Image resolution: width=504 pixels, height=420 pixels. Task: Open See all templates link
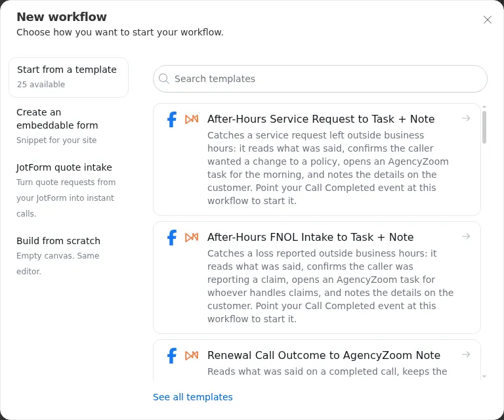pos(192,397)
